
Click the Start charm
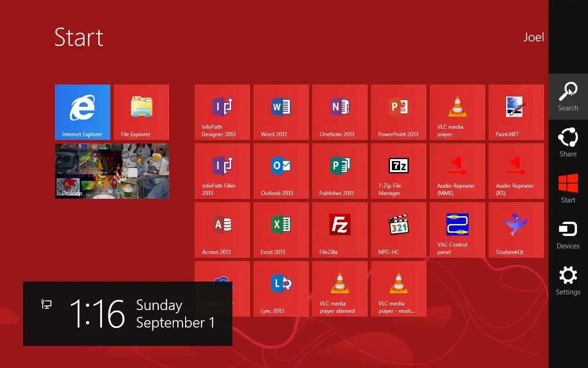(x=568, y=189)
